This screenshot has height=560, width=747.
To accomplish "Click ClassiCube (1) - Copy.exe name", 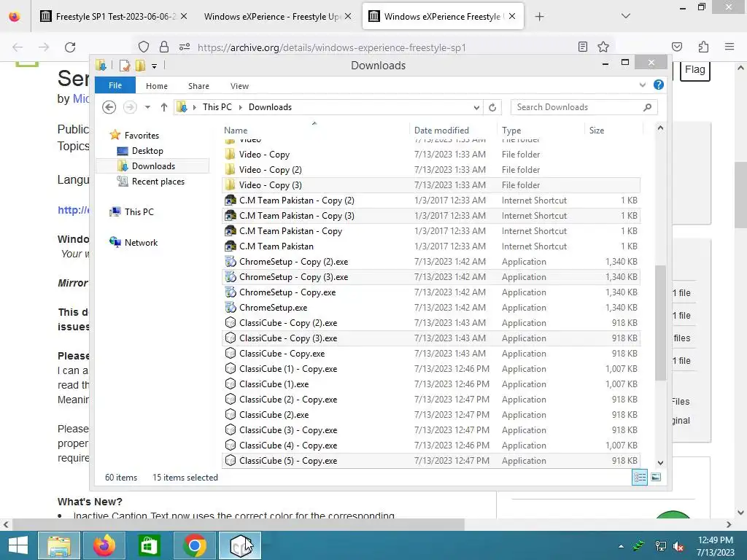I will (x=288, y=368).
